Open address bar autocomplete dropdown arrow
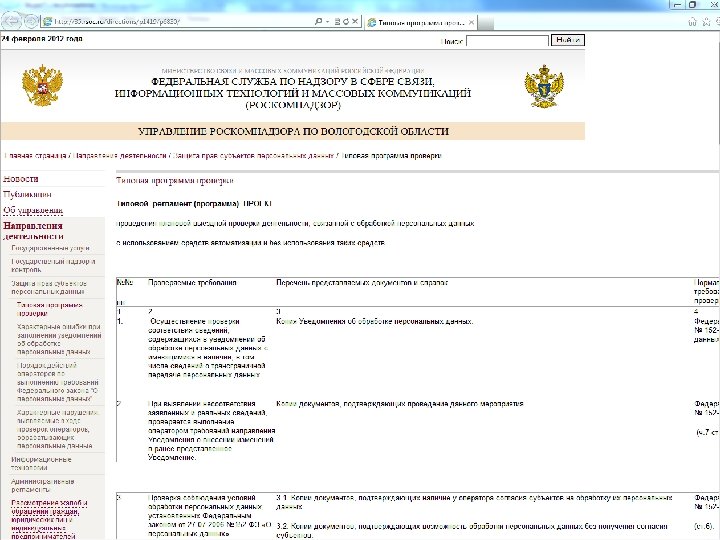 (327, 22)
